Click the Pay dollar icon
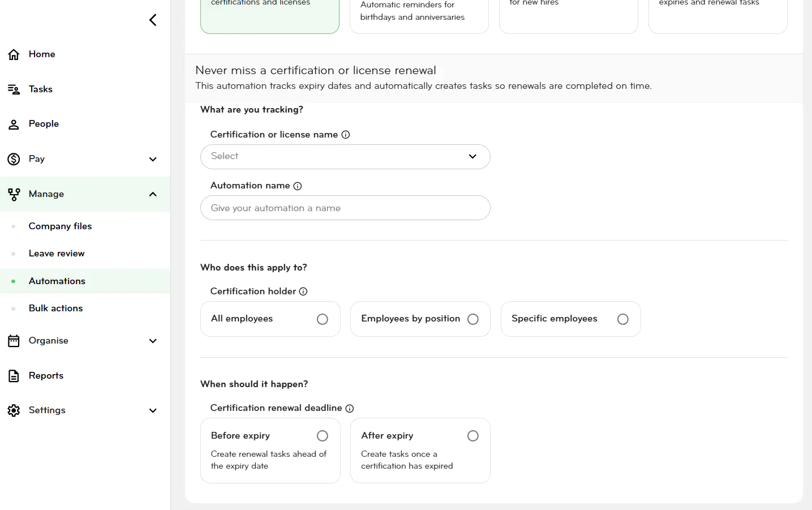812x510 pixels. pyautogui.click(x=14, y=159)
